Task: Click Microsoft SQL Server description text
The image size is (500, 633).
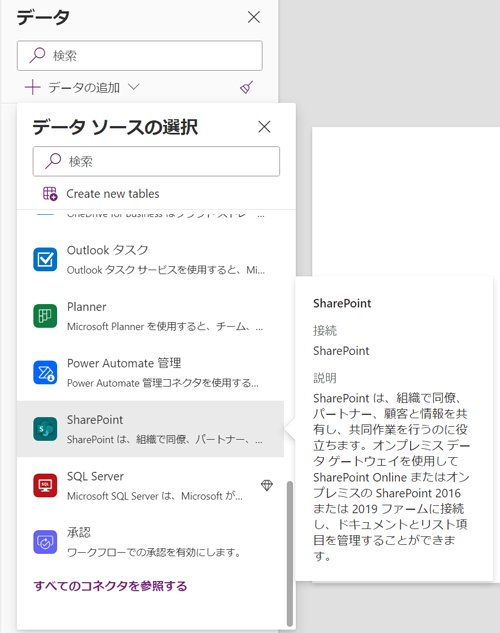Action: [155, 496]
